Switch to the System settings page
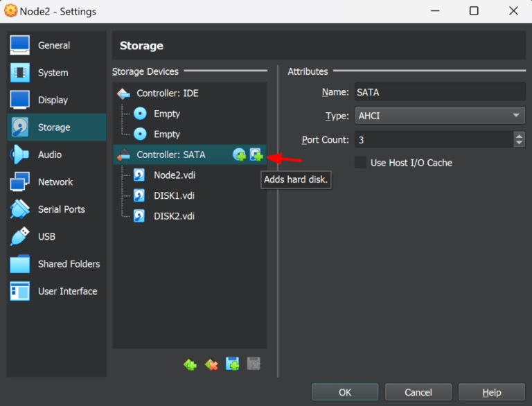This screenshot has width=532, height=406. click(53, 73)
